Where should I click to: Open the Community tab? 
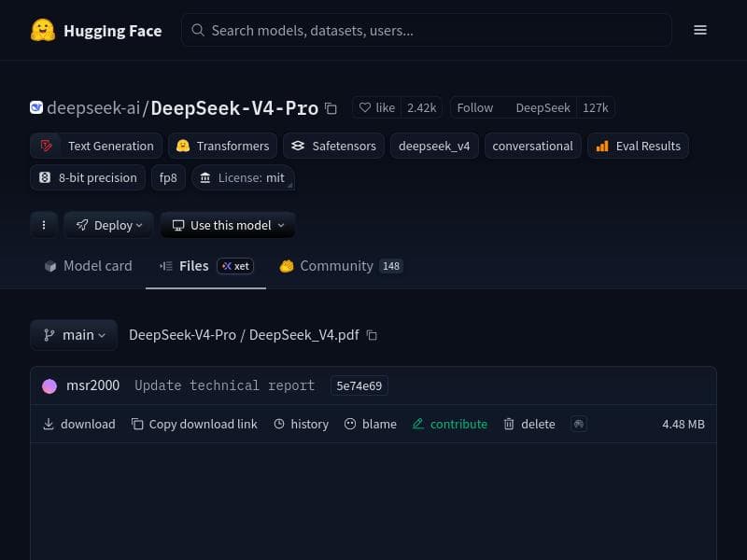(336, 265)
